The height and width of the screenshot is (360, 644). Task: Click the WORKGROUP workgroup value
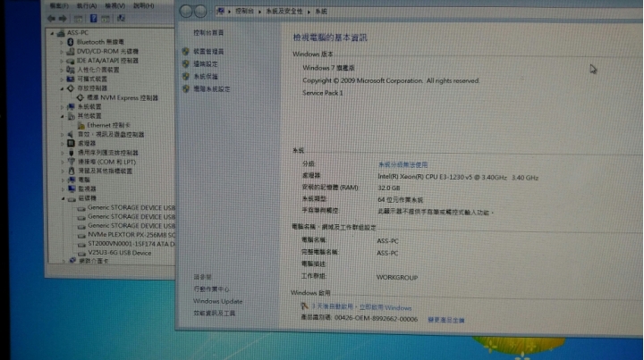pyautogui.click(x=397, y=278)
